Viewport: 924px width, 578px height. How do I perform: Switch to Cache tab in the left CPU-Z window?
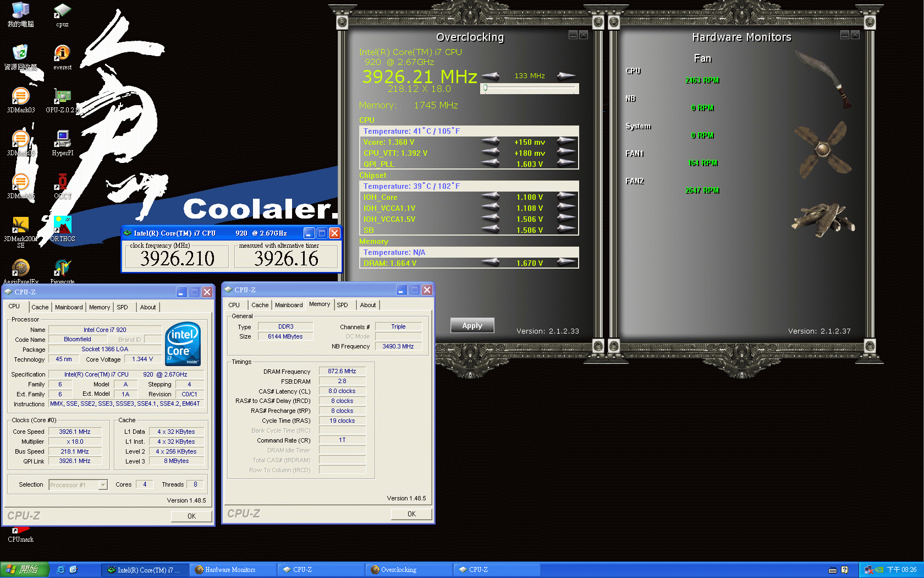[40, 307]
